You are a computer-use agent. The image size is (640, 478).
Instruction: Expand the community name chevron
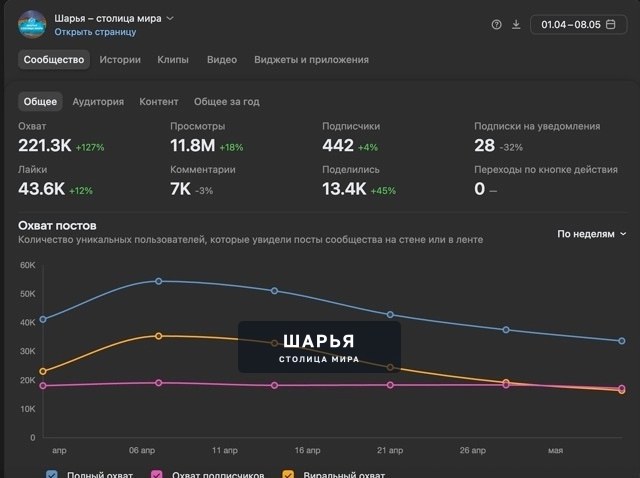(170, 18)
